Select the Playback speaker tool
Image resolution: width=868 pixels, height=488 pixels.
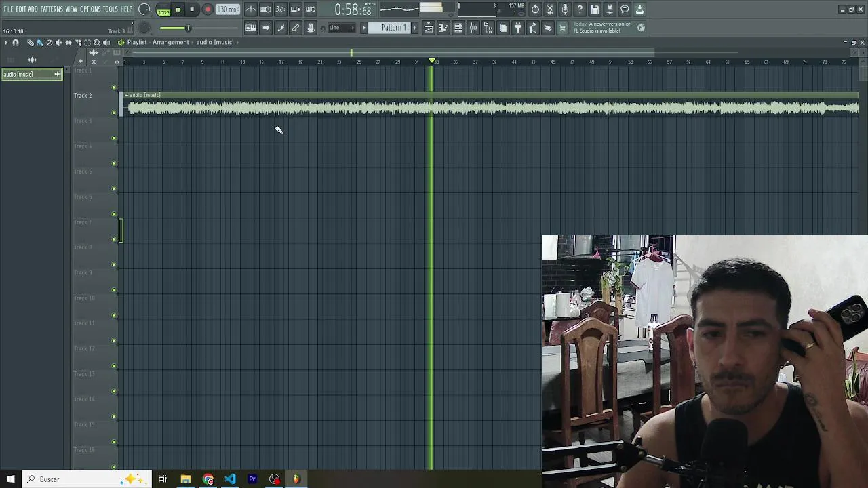pos(106,43)
